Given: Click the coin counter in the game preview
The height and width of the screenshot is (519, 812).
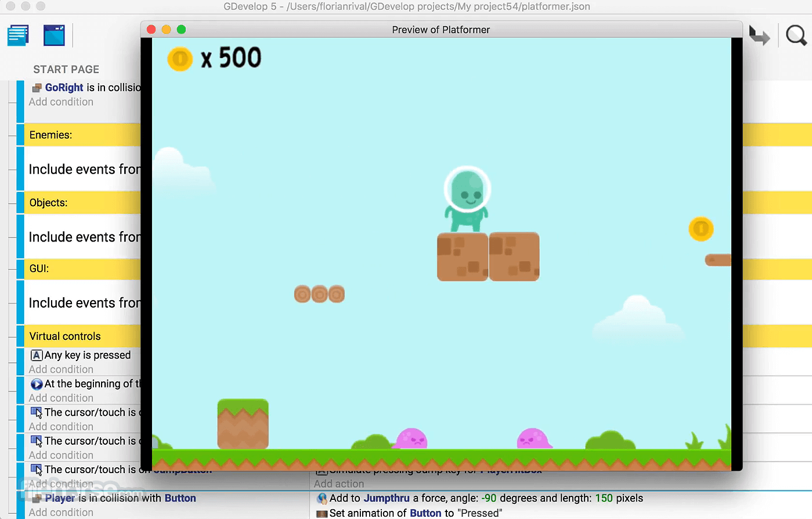Looking at the screenshot, I should (214, 58).
